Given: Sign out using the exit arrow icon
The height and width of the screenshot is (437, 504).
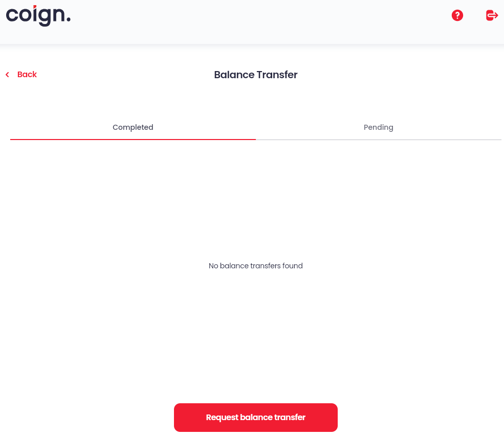Looking at the screenshot, I should pyautogui.click(x=491, y=15).
